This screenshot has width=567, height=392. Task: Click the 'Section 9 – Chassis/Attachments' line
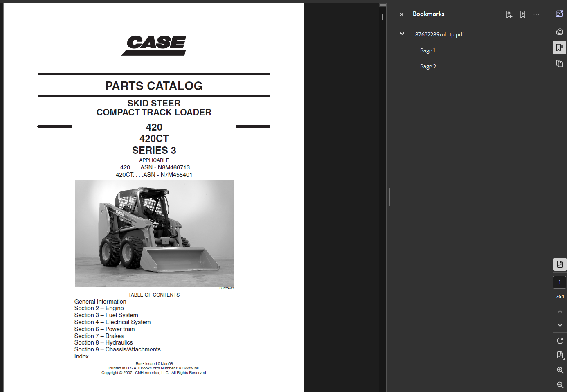point(117,349)
